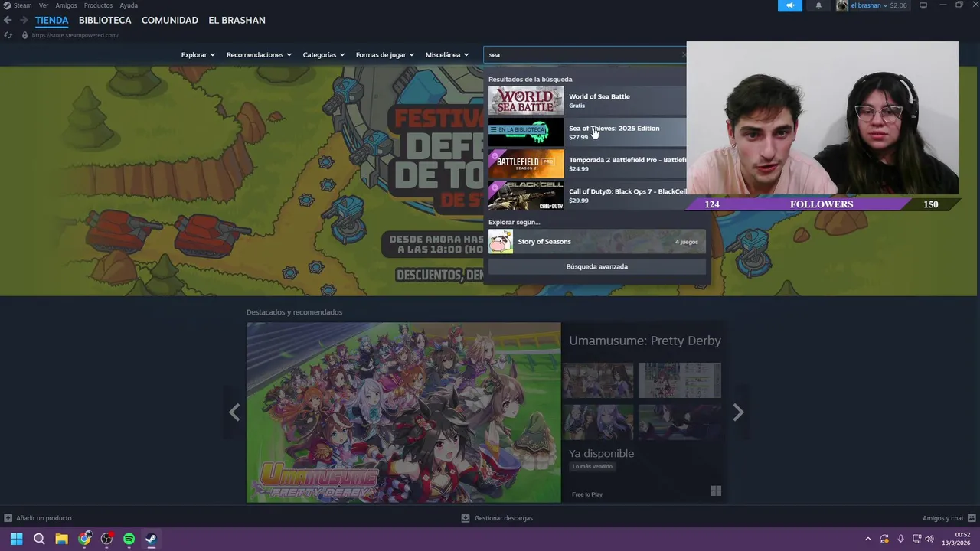Image resolution: width=980 pixels, height=551 pixels.
Task: Open Spotify from the taskbar
Action: coord(129,539)
